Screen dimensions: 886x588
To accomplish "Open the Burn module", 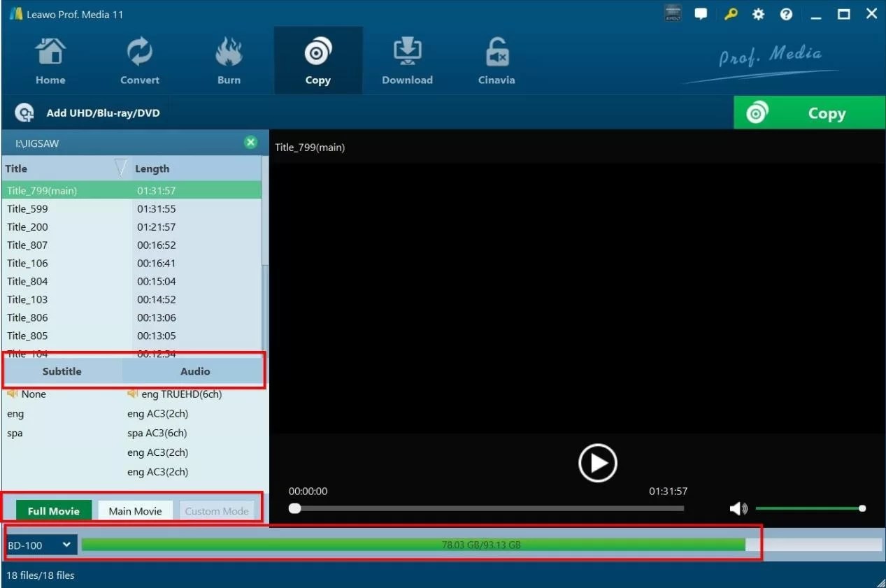I will (x=229, y=59).
